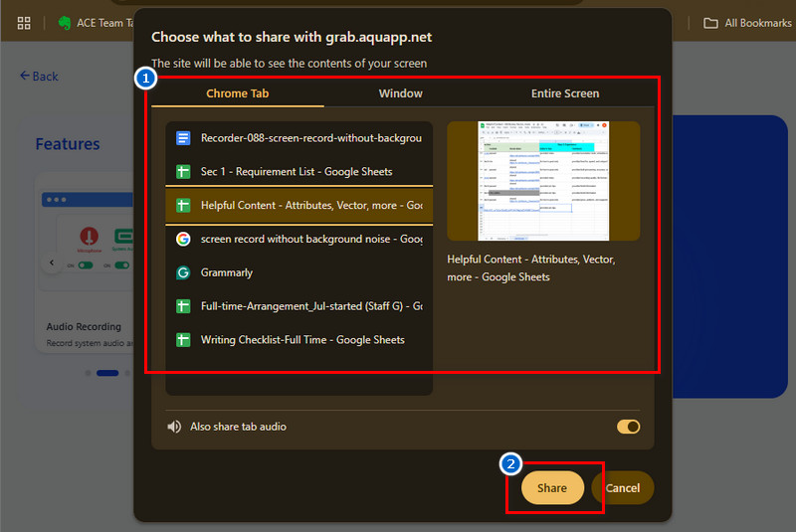Screen dimensions: 796x532
Task: Click the Cancel button
Action: pos(623,488)
